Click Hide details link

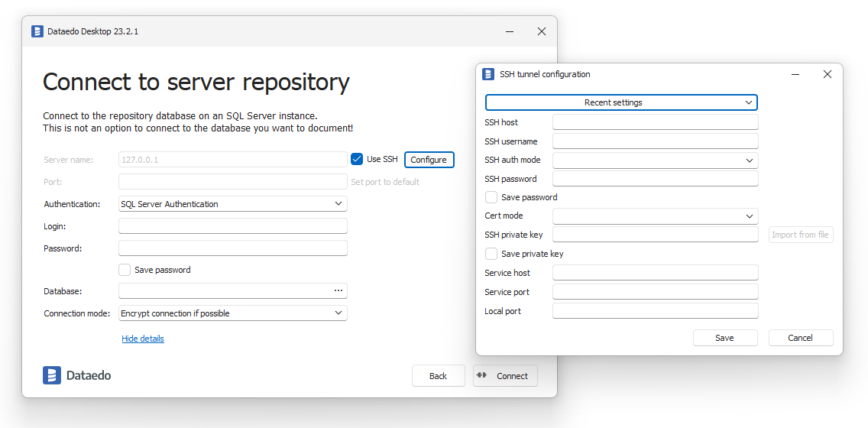point(143,339)
